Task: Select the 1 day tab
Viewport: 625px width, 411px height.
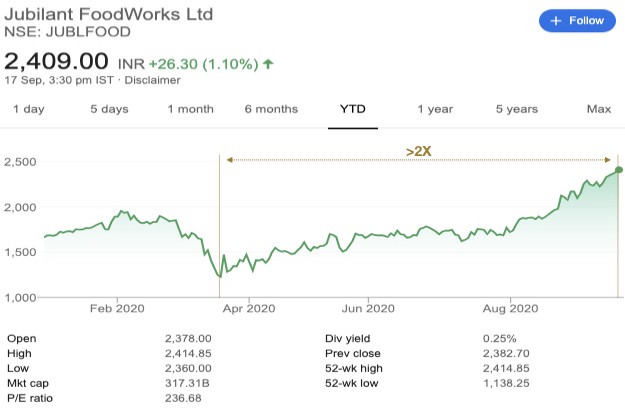Action: click(28, 109)
